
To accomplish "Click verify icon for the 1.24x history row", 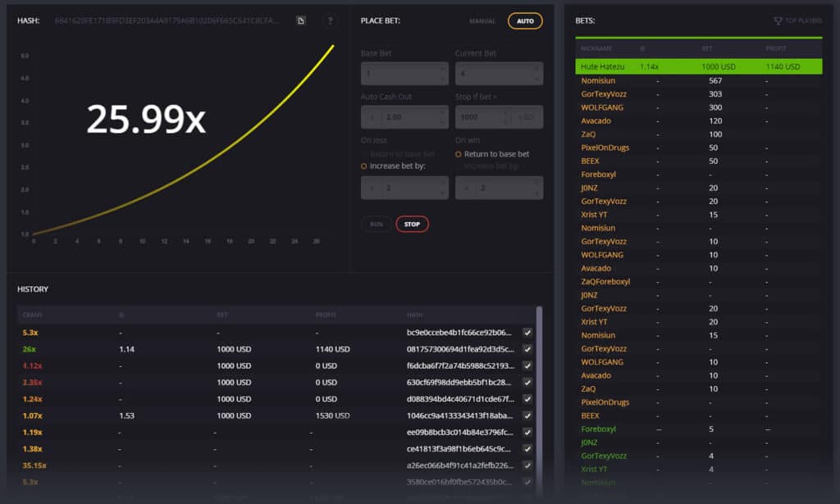I will (x=527, y=399).
